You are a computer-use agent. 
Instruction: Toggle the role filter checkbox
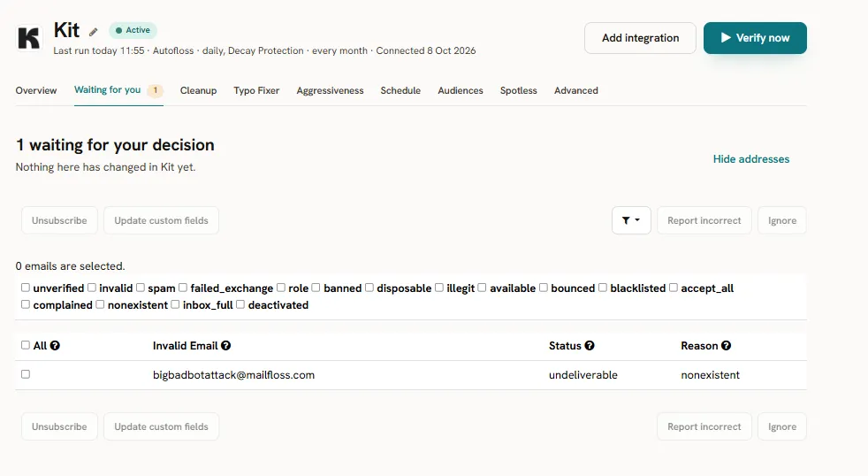tap(281, 287)
